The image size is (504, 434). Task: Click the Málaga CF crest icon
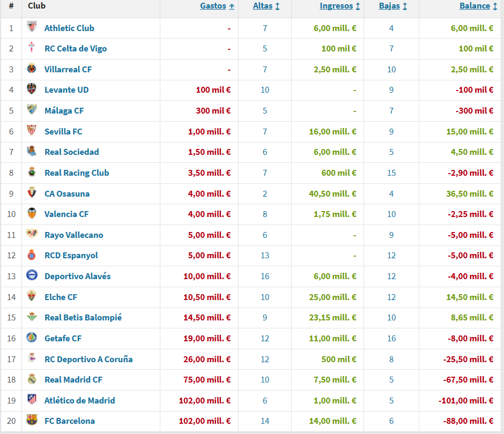click(32, 109)
